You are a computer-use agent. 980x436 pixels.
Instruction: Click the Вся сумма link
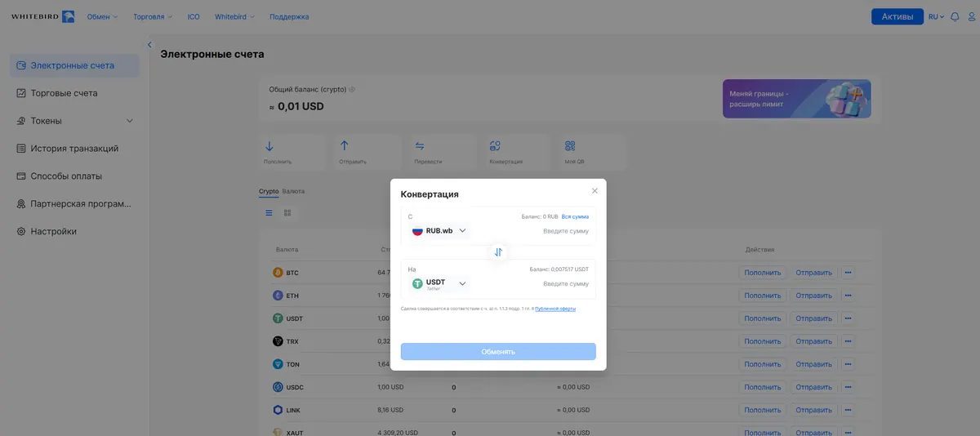click(575, 217)
